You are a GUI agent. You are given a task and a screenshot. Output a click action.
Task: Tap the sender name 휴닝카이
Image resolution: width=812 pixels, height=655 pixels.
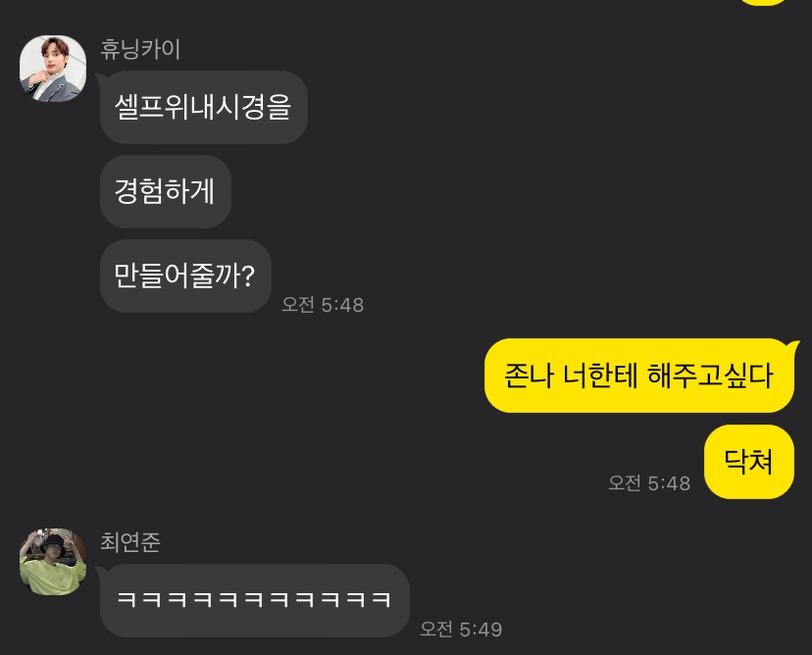(x=140, y=50)
